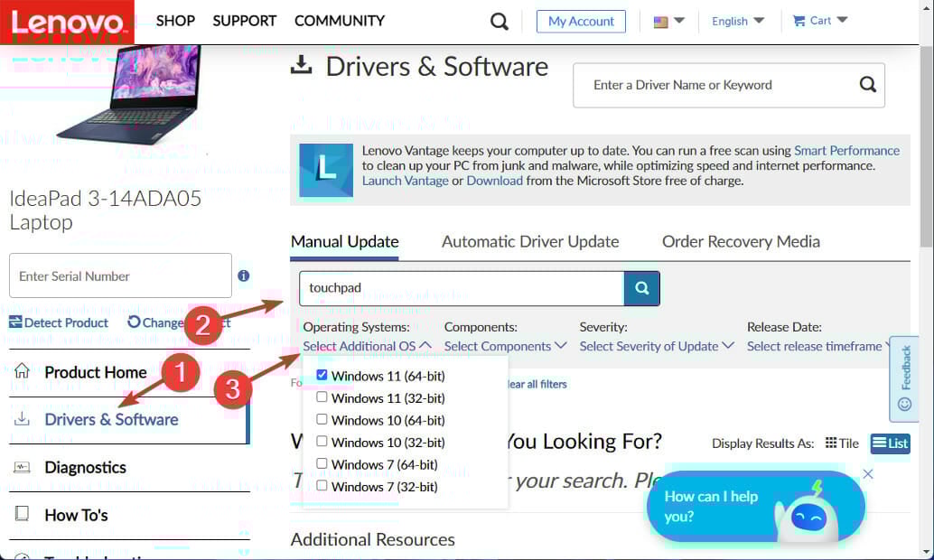Open the SUPPORT menu
Viewport: 934px width, 560px height.
point(244,21)
